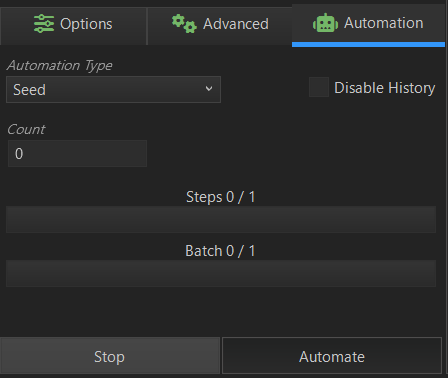
Task: Click the Count field label
Action: pyautogui.click(x=26, y=129)
